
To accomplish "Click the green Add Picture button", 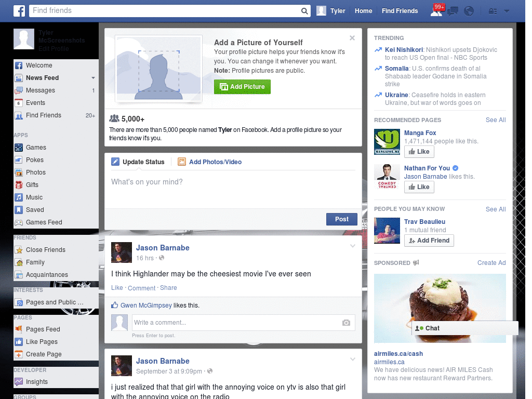I will pyautogui.click(x=242, y=87).
